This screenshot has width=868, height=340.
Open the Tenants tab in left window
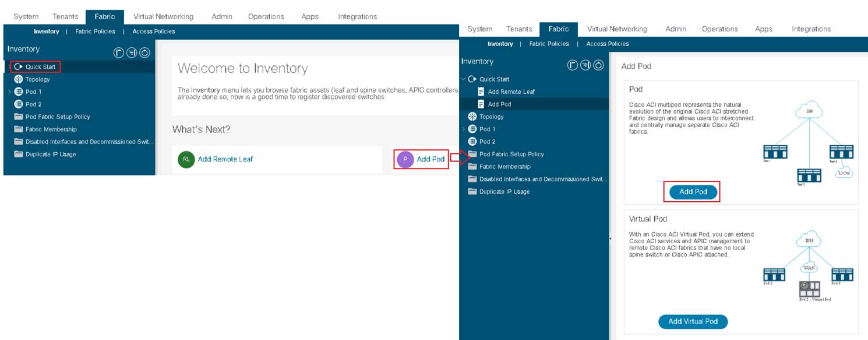(x=65, y=16)
